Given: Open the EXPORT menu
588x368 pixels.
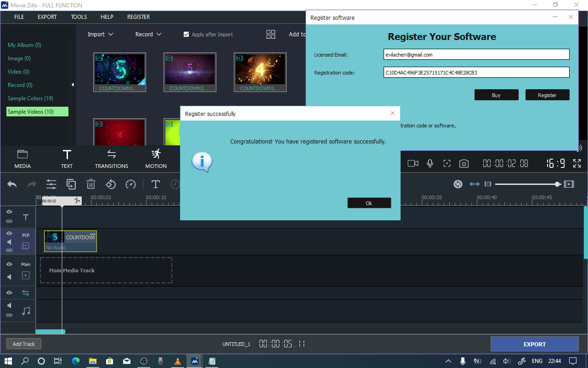Looking at the screenshot, I should [x=47, y=17].
